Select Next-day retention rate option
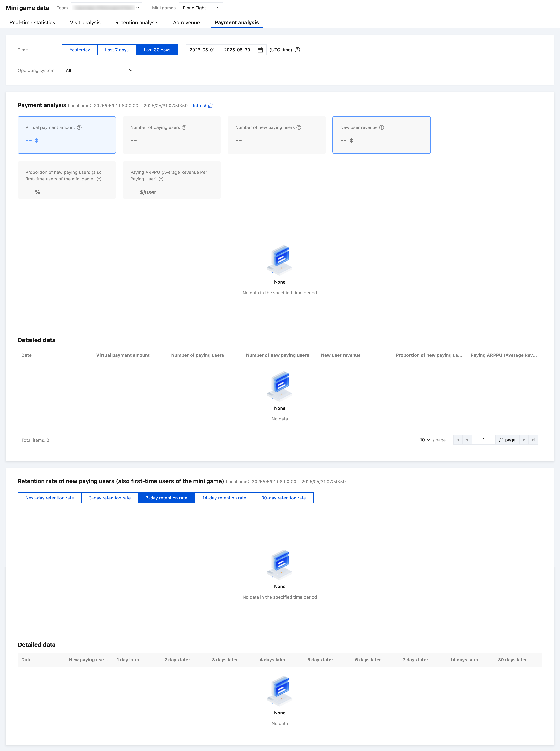Screen dimensions: 560x751 click(50, 498)
